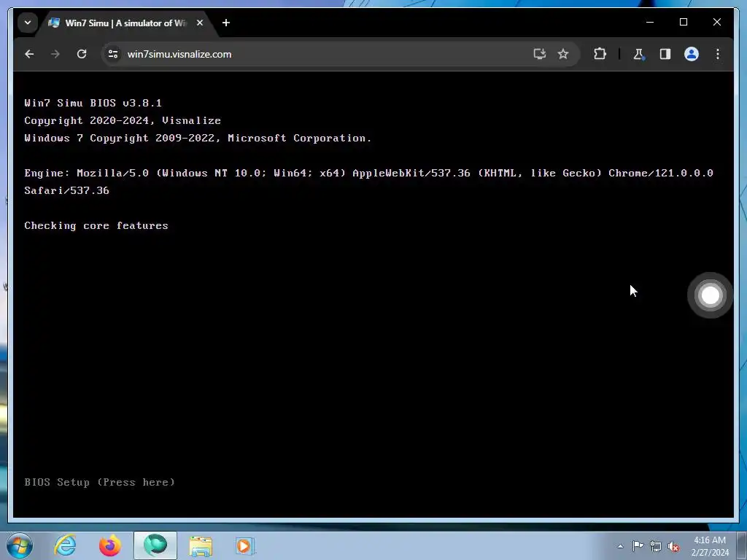Viewport: 747px width, 560px height.
Task: Go back to the previous page
Action: tap(29, 54)
